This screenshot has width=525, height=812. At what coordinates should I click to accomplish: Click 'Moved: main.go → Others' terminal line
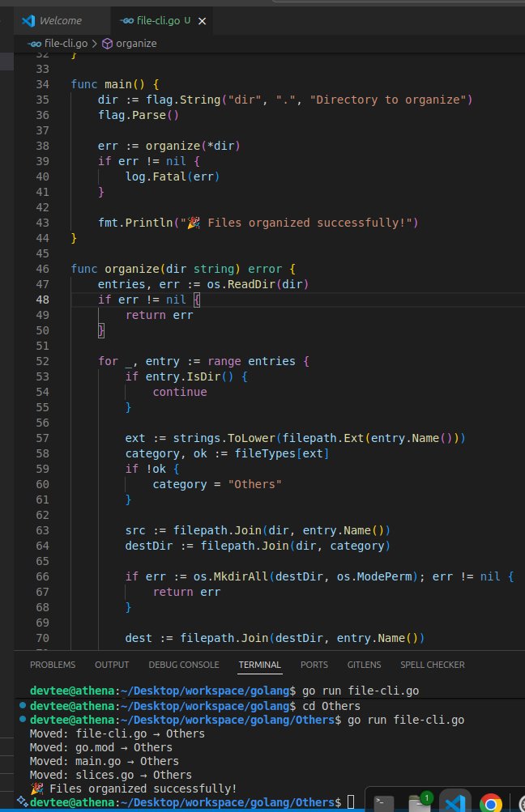[105, 761]
